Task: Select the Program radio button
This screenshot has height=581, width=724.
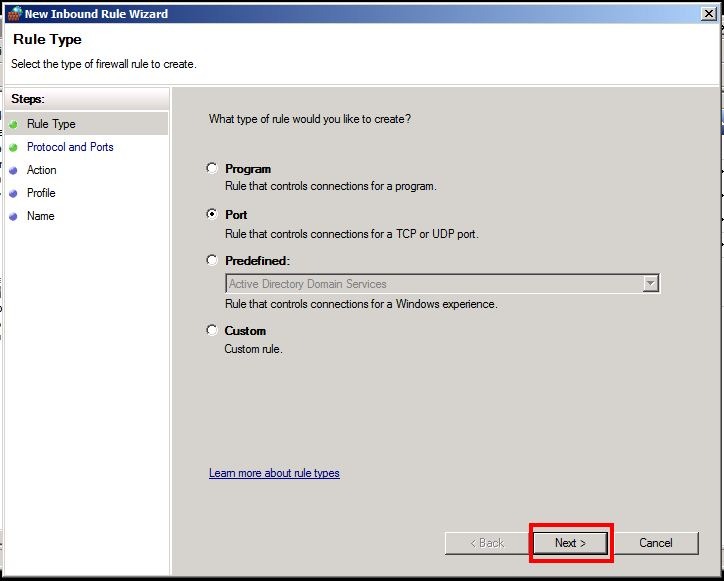Action: tap(211, 169)
